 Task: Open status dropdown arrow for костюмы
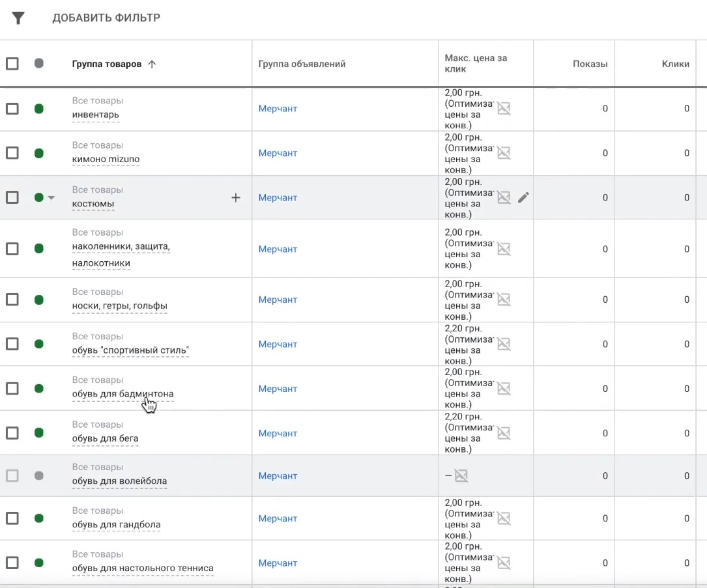coord(51,198)
